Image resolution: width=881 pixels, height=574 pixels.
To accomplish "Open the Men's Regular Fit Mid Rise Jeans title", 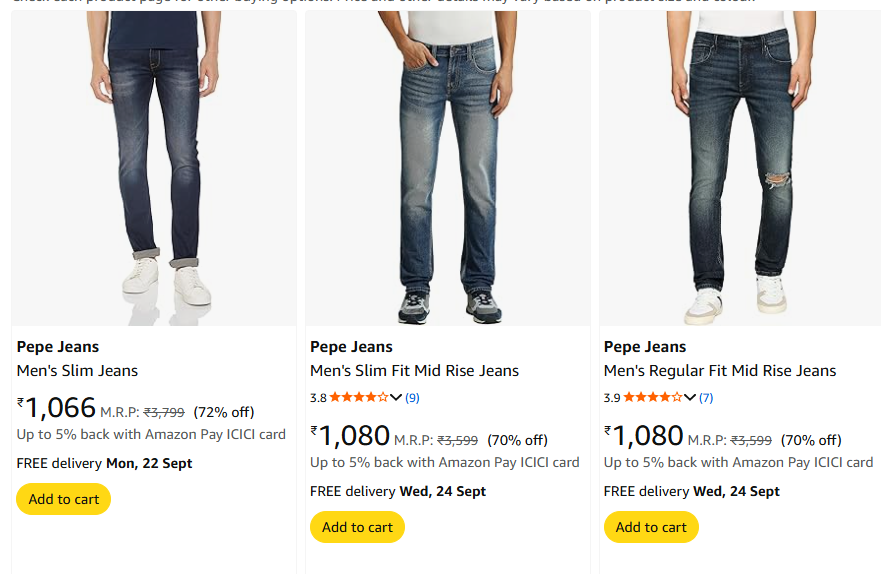I will point(719,370).
